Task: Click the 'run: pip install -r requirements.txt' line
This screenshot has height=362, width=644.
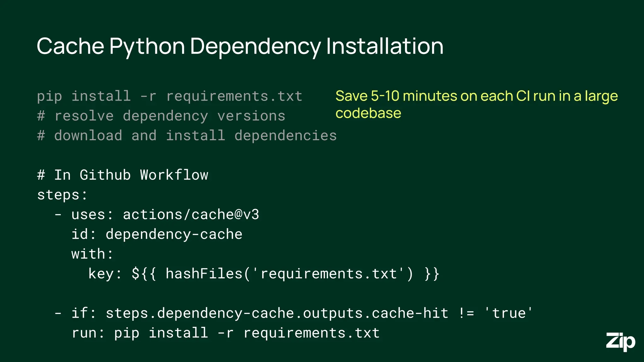Action: 225,333
